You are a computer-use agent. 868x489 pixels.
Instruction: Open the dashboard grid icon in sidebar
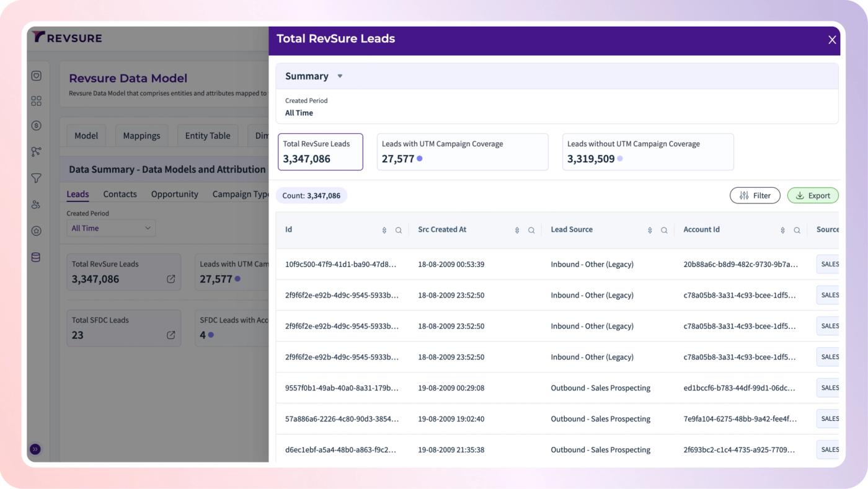(x=36, y=100)
